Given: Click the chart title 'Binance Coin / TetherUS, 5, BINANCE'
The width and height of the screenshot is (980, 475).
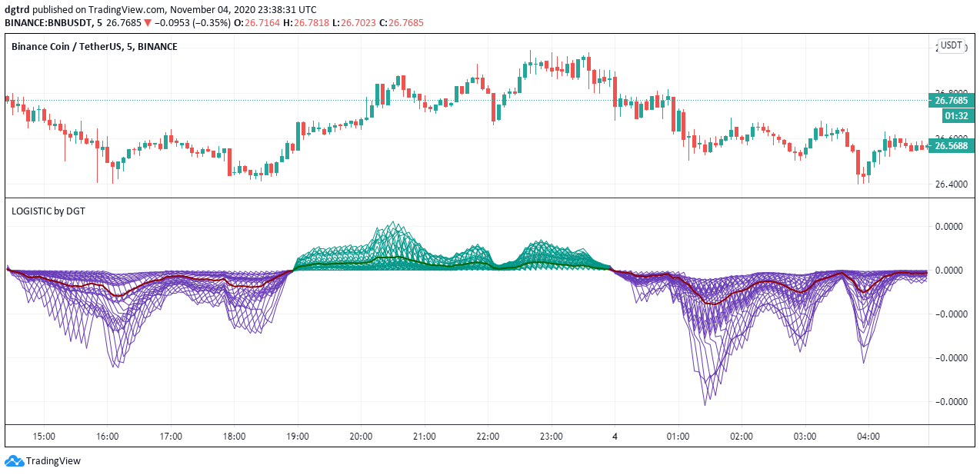Looking at the screenshot, I should pyautogui.click(x=94, y=47).
